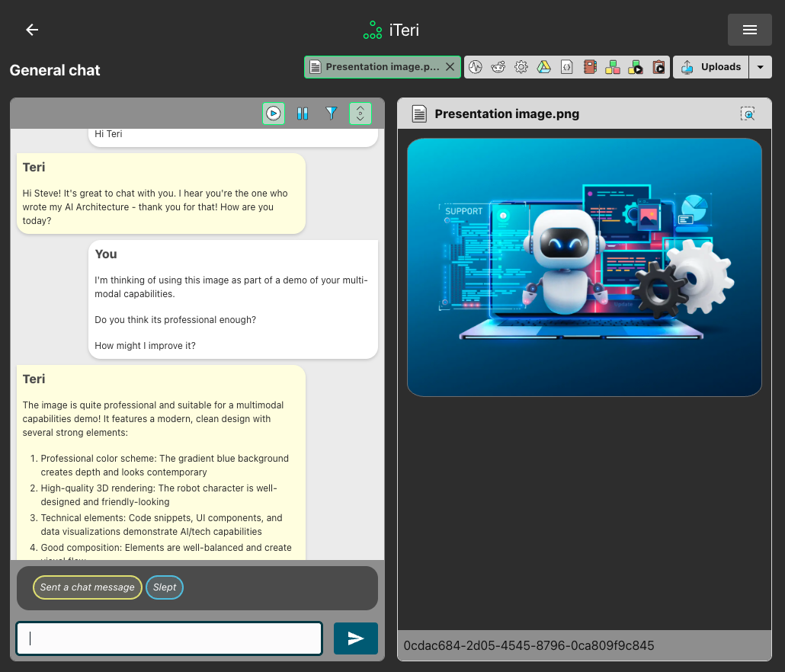This screenshot has width=785, height=672.
Task: Click 'Do you think its professional enough?' text
Action: 175,320
